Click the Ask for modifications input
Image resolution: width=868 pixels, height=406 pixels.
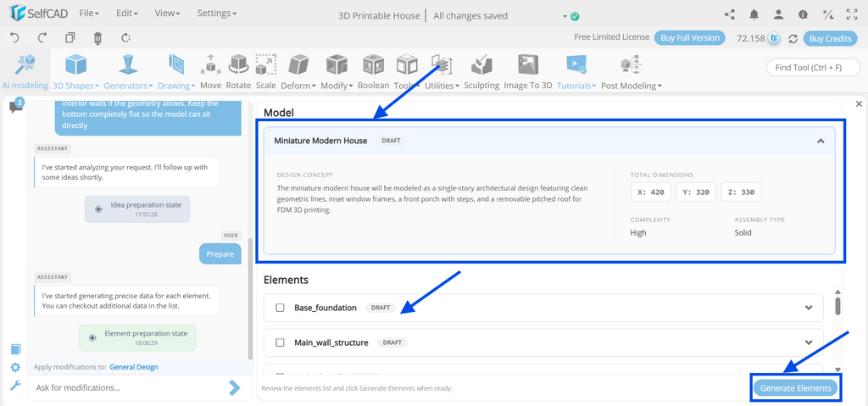(127, 387)
